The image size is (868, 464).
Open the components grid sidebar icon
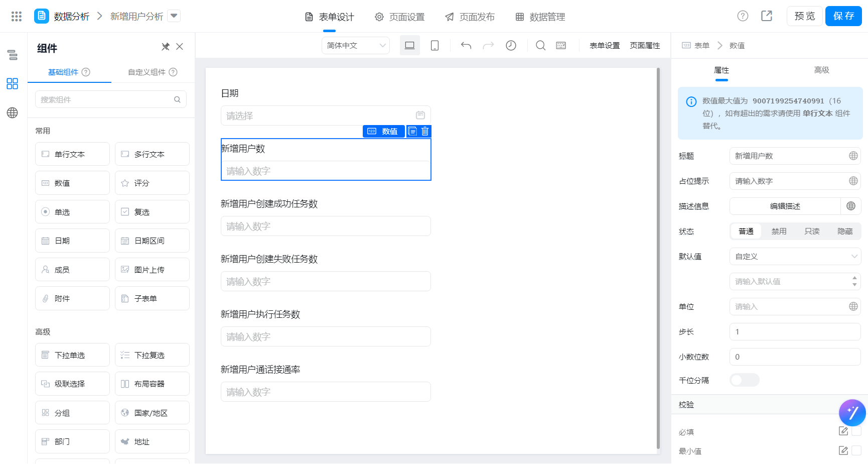click(13, 83)
